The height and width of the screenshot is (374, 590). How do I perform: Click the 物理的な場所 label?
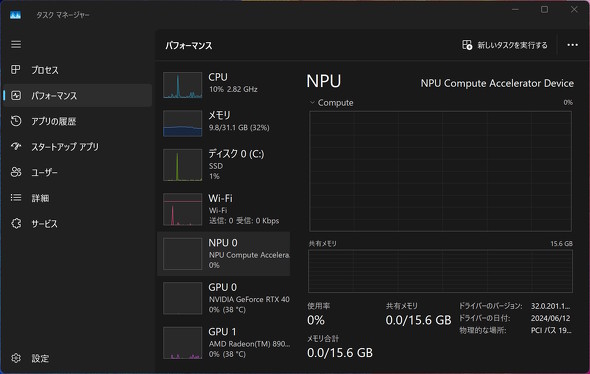click(482, 330)
